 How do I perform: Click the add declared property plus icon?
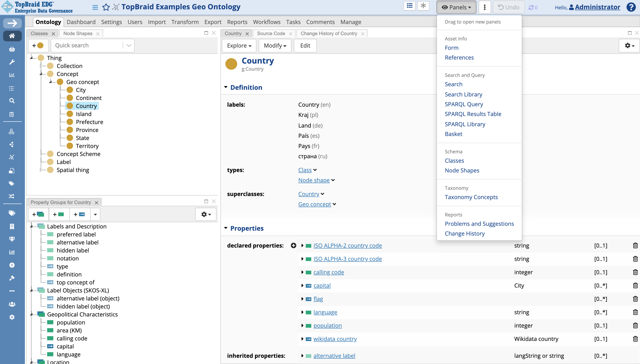coord(293,245)
